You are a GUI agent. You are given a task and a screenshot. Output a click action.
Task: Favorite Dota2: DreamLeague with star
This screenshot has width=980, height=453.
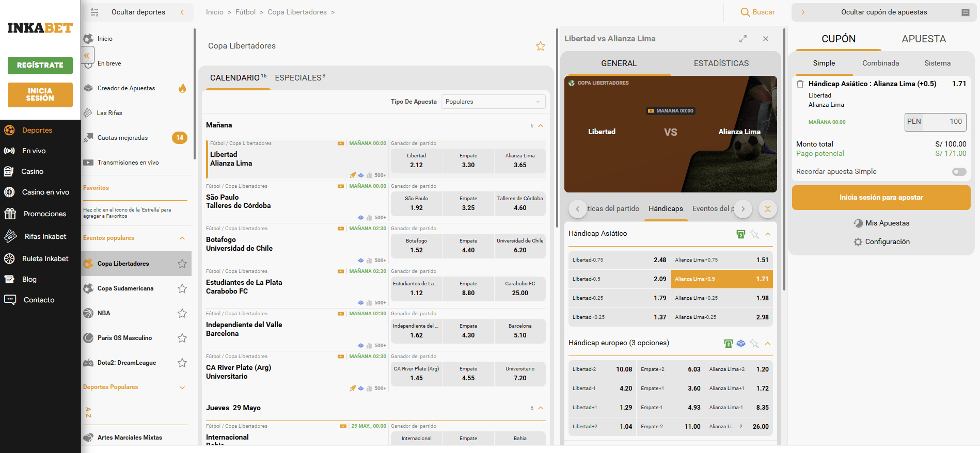click(x=182, y=363)
